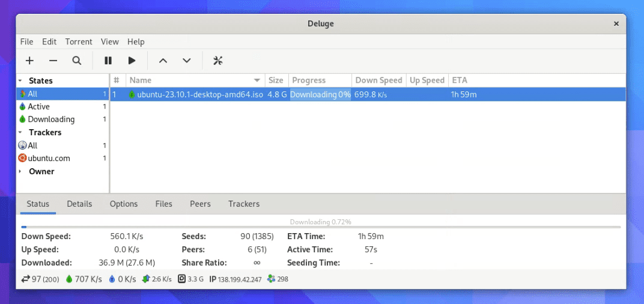Open the File menu
644x304 pixels.
[x=26, y=41]
